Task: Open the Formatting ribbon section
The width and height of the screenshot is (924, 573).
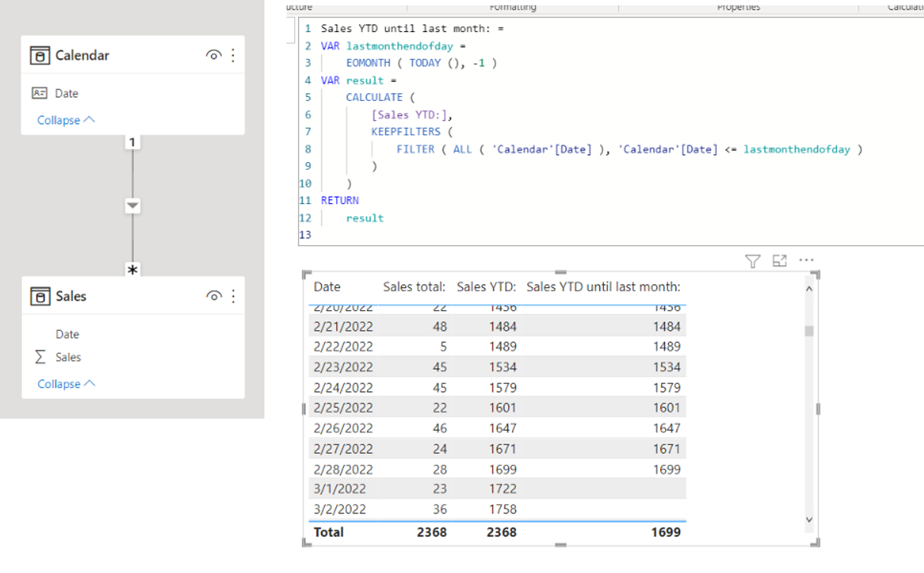Action: pyautogui.click(x=513, y=6)
